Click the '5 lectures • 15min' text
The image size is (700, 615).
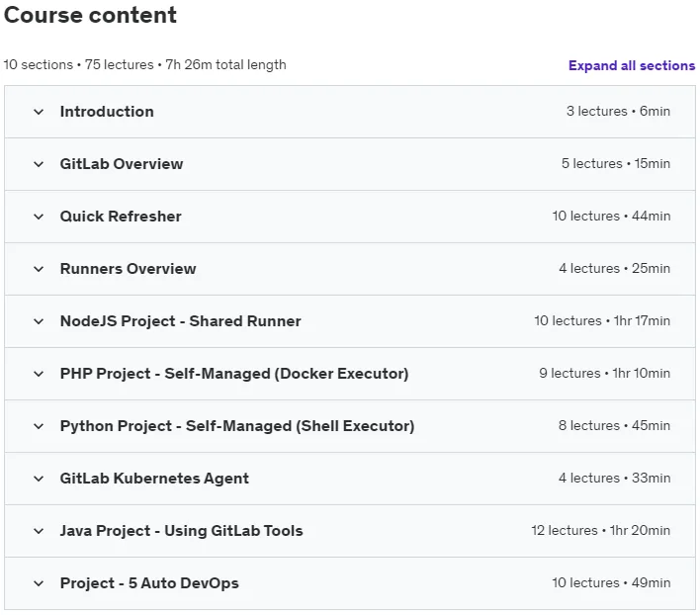(616, 164)
